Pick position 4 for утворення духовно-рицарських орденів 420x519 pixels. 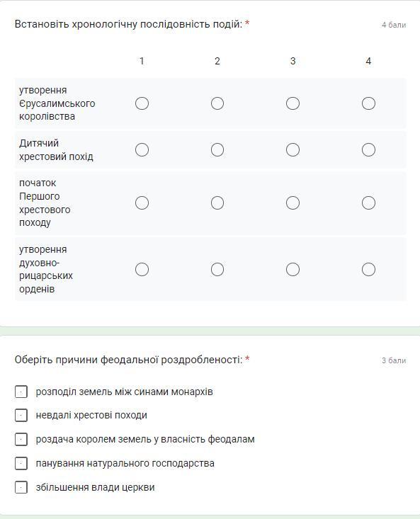tap(368, 269)
